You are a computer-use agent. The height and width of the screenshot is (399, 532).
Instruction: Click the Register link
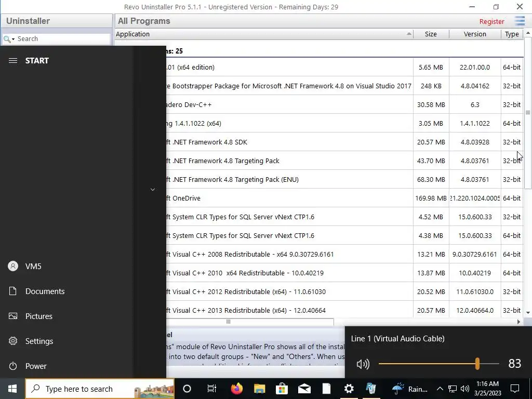coord(491,22)
